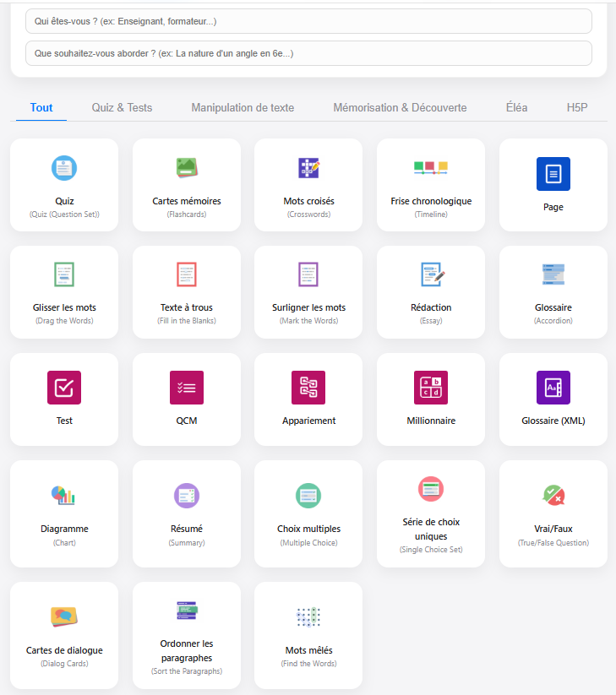Open the Cartes de dialogue icon
The image size is (616, 695).
coord(64,616)
